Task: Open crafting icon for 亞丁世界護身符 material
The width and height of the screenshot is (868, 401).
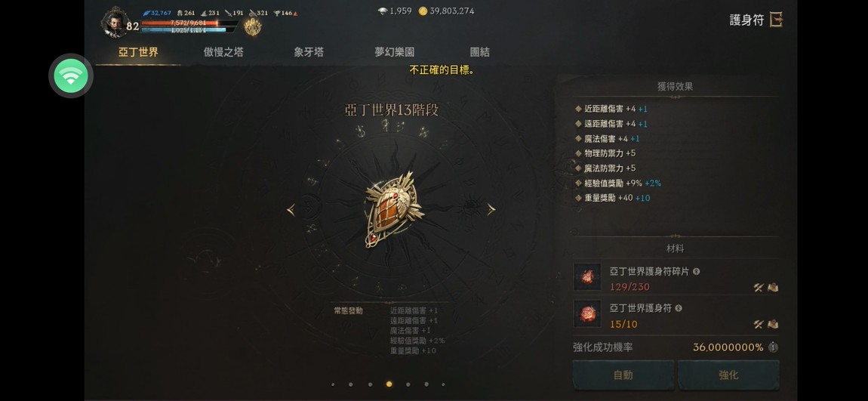Action: pyautogui.click(x=759, y=324)
